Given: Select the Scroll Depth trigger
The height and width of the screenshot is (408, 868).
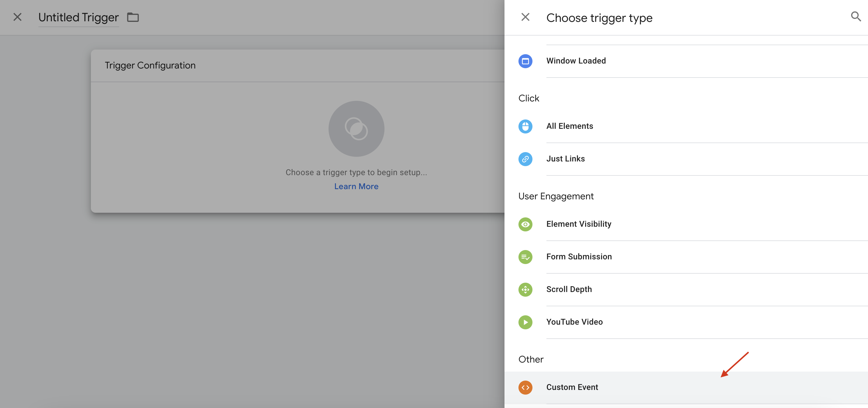Looking at the screenshot, I should point(569,289).
